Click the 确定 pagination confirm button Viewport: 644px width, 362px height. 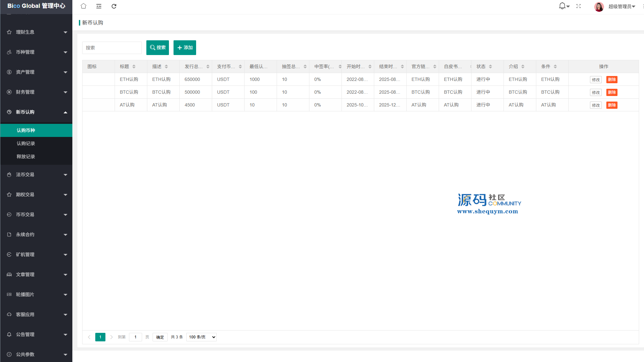[x=160, y=337]
